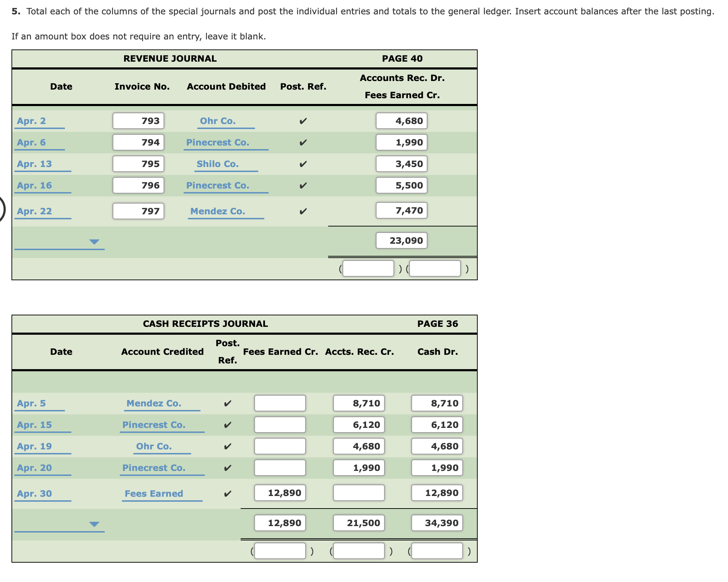Click the check mark beside Ohr Co. revenue entry
Viewport: 728px width, 582px height.
303,121
